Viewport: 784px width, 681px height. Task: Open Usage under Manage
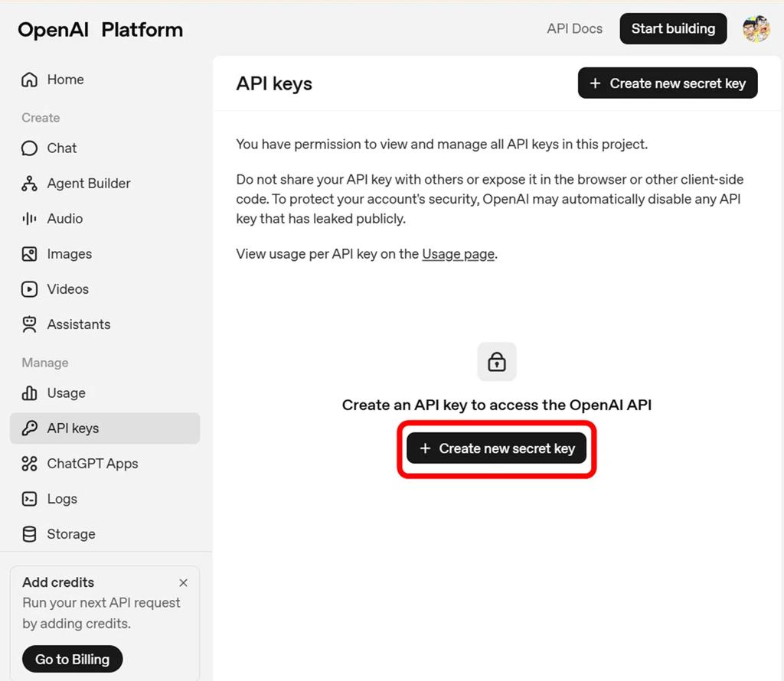[x=67, y=393]
